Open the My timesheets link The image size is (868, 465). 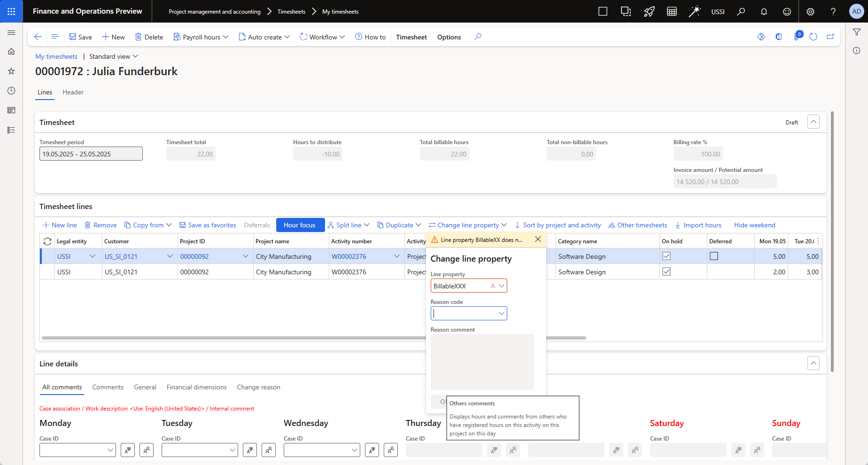[x=56, y=56]
